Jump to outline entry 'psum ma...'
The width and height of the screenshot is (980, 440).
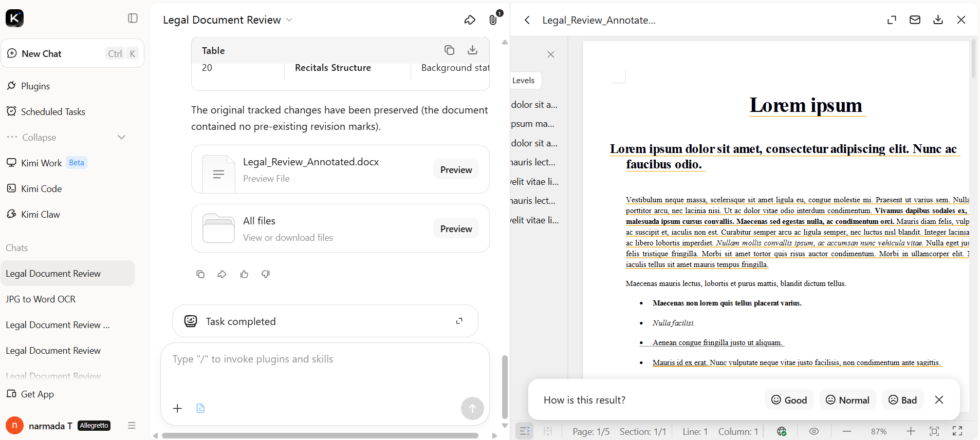pyautogui.click(x=532, y=124)
